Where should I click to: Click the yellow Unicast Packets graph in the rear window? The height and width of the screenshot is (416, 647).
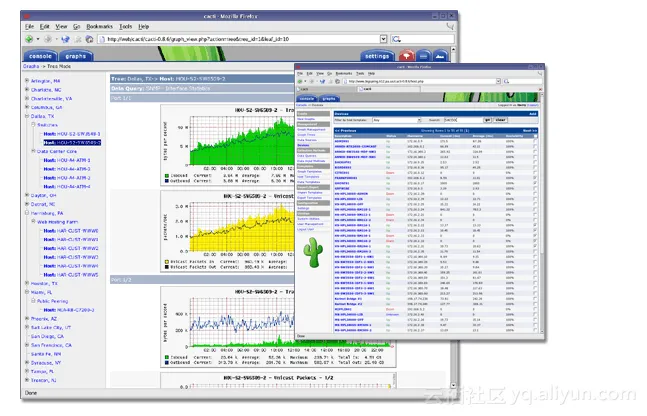click(228, 231)
